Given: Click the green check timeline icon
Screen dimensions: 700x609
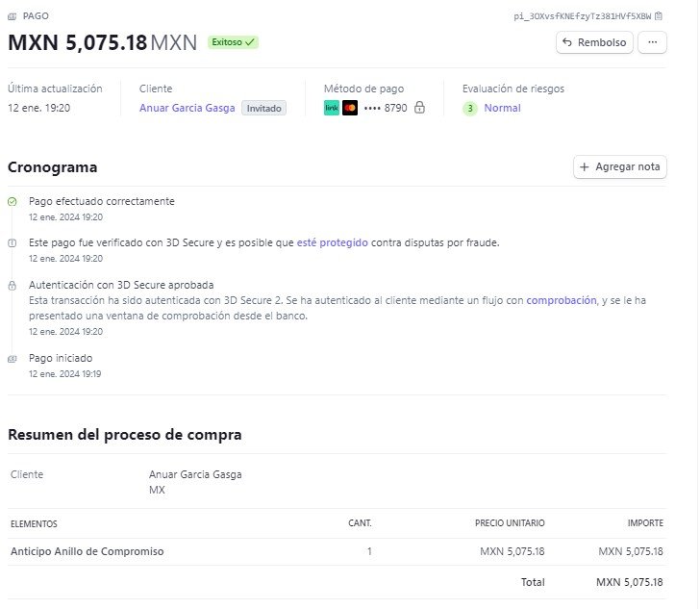Looking at the screenshot, I should [x=12, y=202].
